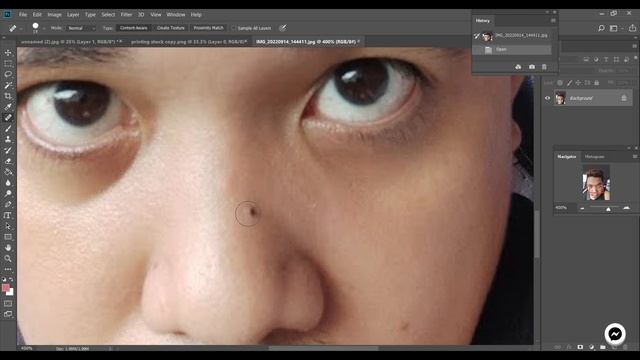Create new document from current state in History
The height and width of the screenshot is (360, 640).
(518, 67)
